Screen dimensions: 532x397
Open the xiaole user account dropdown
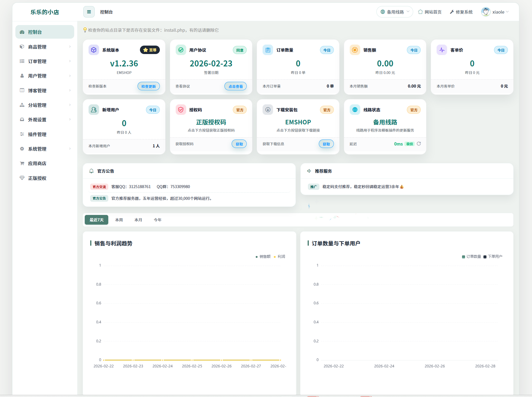tap(499, 12)
